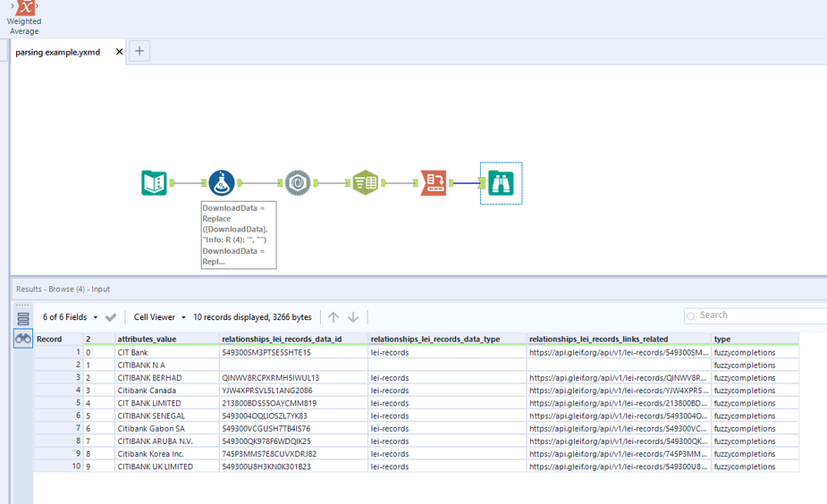Screen dimensions: 827x504
Task: Click the ID cell 549300VCGUSH7TB4IS76
Action: point(293,428)
